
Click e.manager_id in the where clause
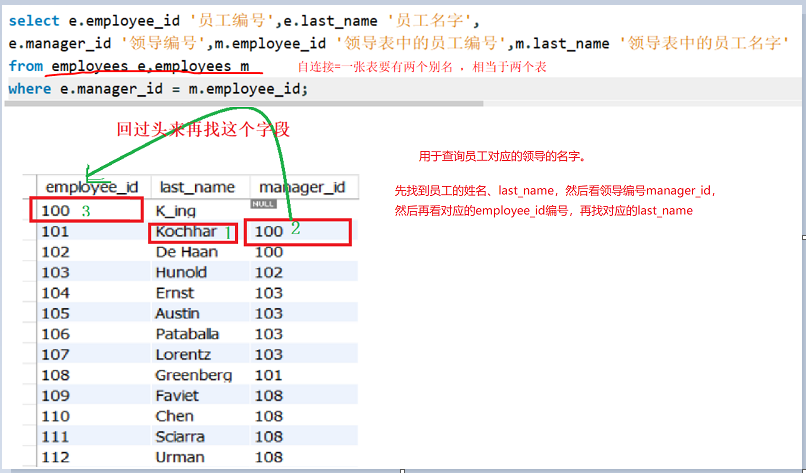click(x=112, y=89)
